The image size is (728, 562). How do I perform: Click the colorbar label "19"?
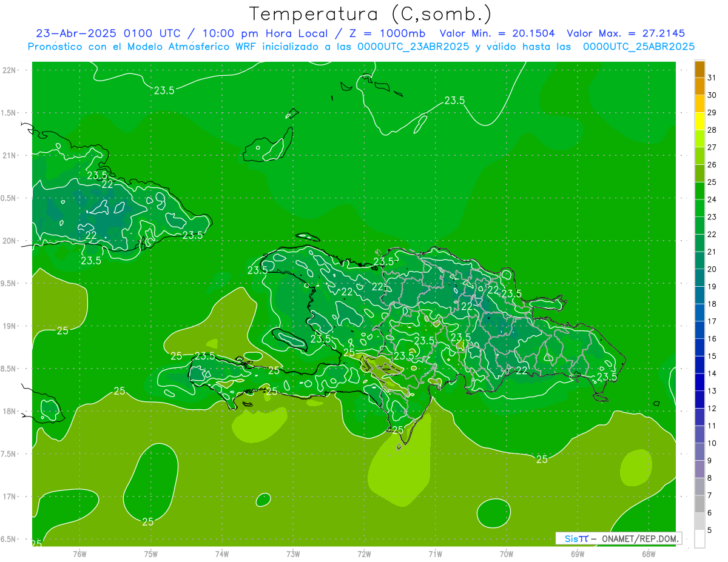[712, 287]
